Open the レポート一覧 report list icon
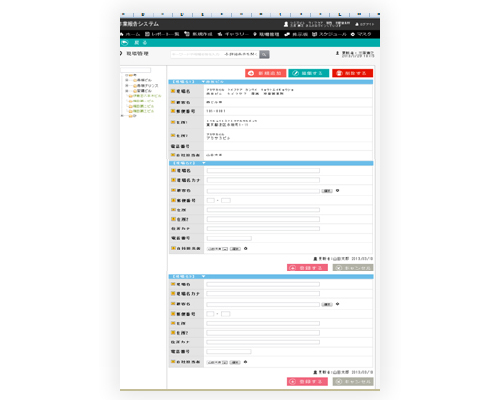 pos(147,34)
